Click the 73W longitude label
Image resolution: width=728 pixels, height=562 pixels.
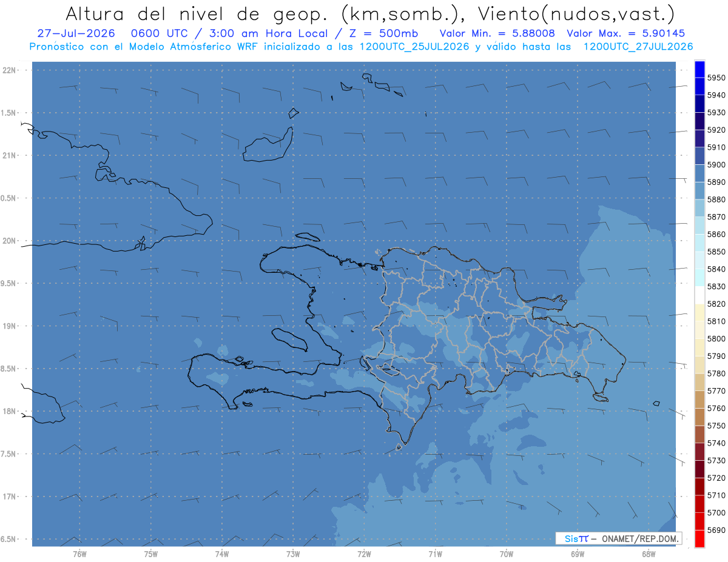click(x=293, y=554)
